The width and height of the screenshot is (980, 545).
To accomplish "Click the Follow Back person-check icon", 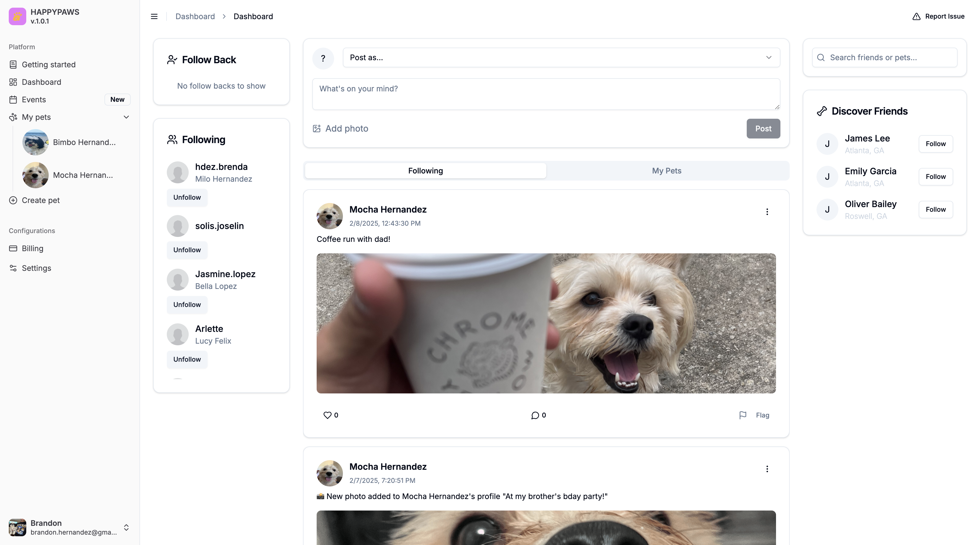I will (x=172, y=60).
